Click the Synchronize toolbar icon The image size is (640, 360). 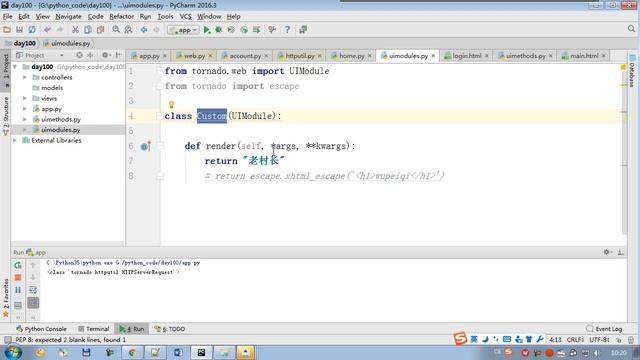pyautogui.click(x=32, y=30)
